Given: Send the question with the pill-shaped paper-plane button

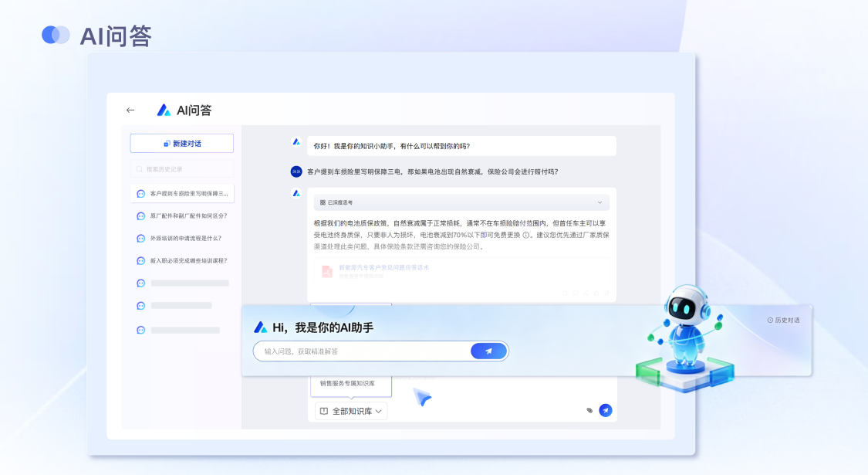Looking at the screenshot, I should pos(489,351).
